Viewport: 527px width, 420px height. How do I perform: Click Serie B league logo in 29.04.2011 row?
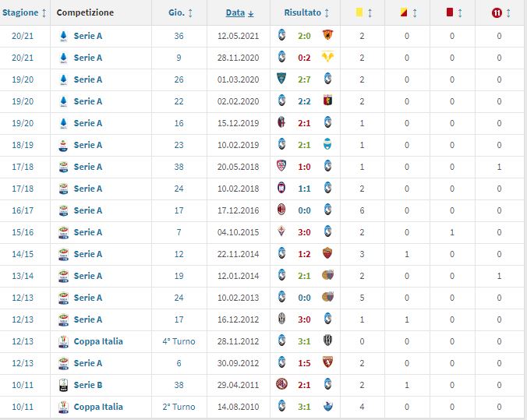[63, 385]
